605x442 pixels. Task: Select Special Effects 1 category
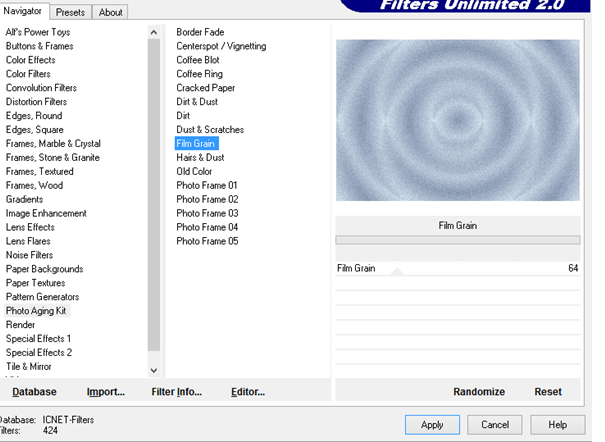coord(39,339)
